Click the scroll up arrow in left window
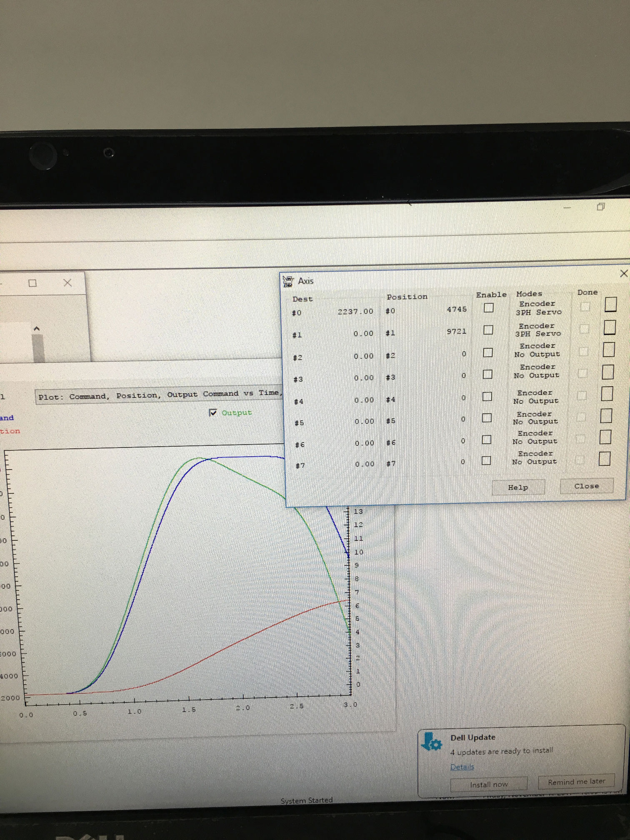 37,329
